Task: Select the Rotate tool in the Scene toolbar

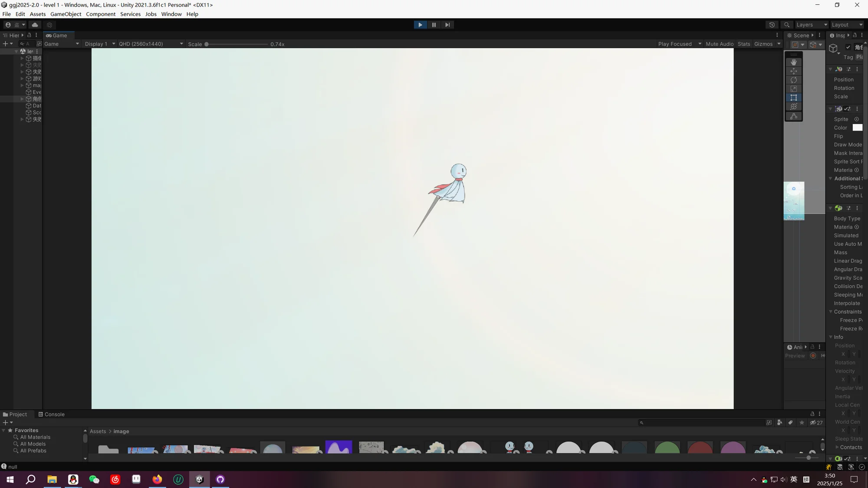Action: [x=794, y=80]
